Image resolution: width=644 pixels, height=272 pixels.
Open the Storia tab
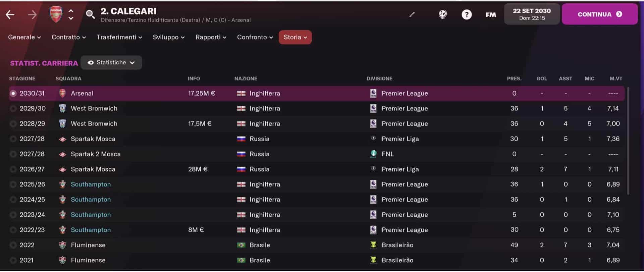pos(295,37)
